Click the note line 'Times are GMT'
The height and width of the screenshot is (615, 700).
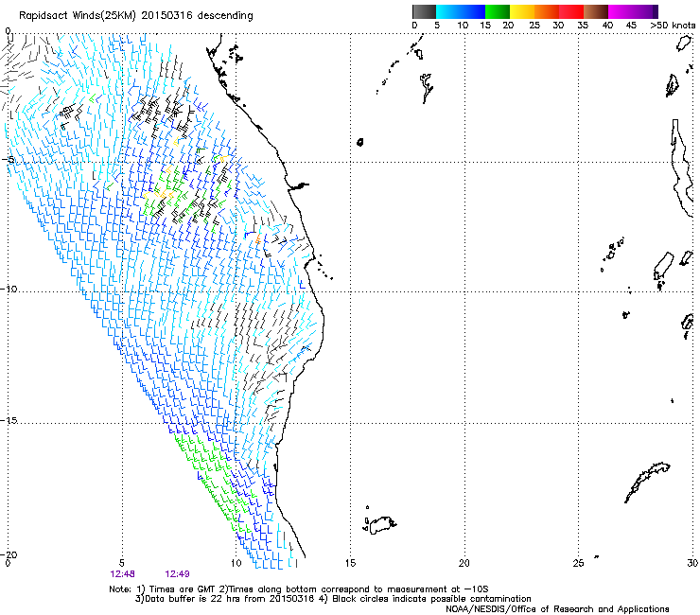183,589
